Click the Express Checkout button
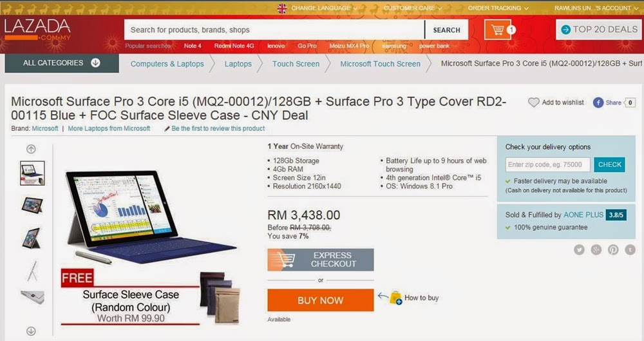 click(320, 260)
